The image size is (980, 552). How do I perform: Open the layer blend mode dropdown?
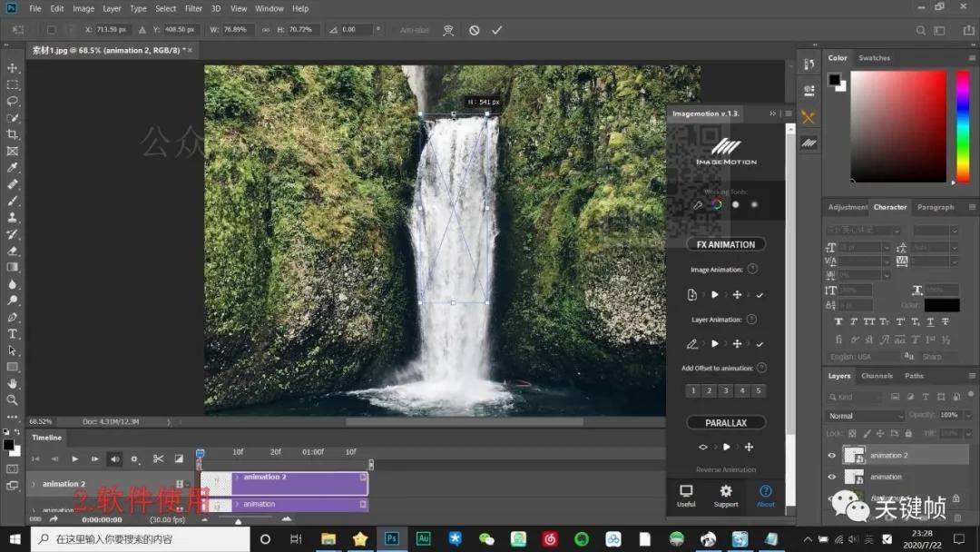click(x=865, y=416)
